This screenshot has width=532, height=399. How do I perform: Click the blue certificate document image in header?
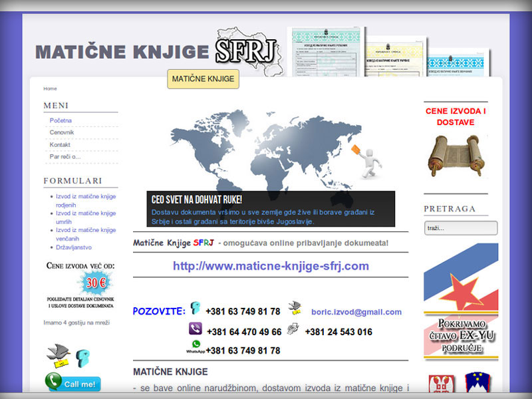pyautogui.click(x=458, y=63)
